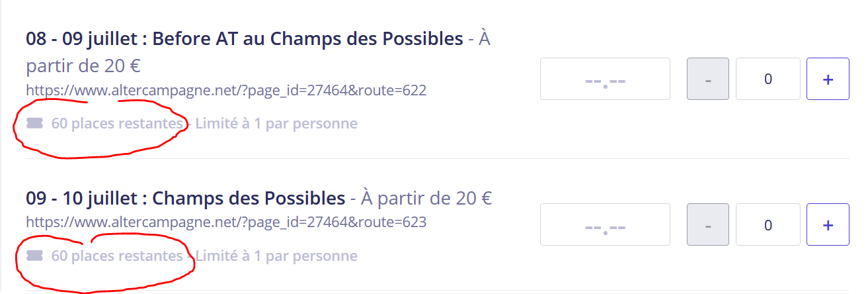Image resolution: width=868 pixels, height=294 pixels.
Task: Click title 08 - 09 juillet : Before AT
Action: tap(245, 38)
